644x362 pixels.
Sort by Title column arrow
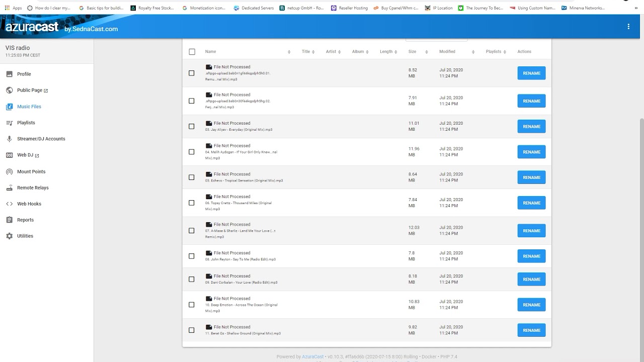(x=313, y=52)
